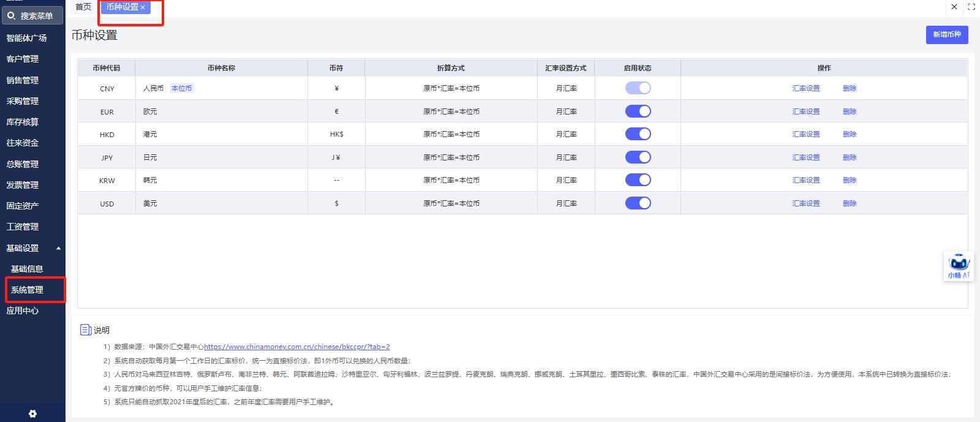Disable the EUR currency switch
Image resolution: width=980 pixels, height=422 pixels.
(x=638, y=111)
